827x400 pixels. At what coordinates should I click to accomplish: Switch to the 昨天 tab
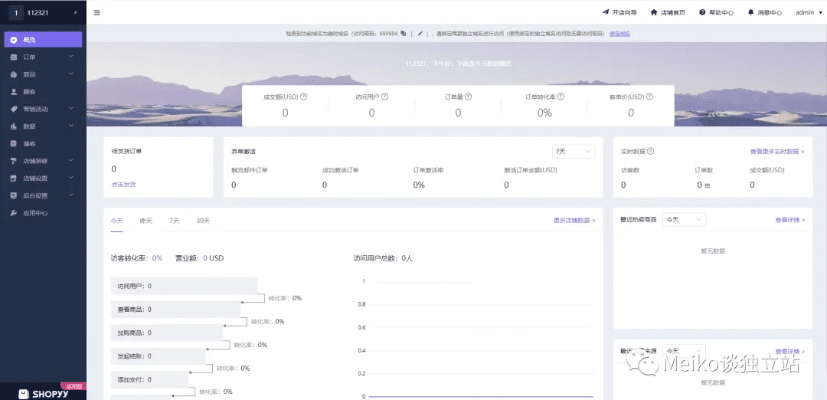(146, 220)
